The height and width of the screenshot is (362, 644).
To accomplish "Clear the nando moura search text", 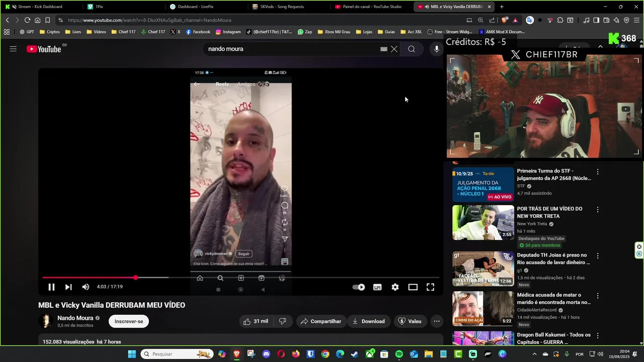I will click(394, 49).
